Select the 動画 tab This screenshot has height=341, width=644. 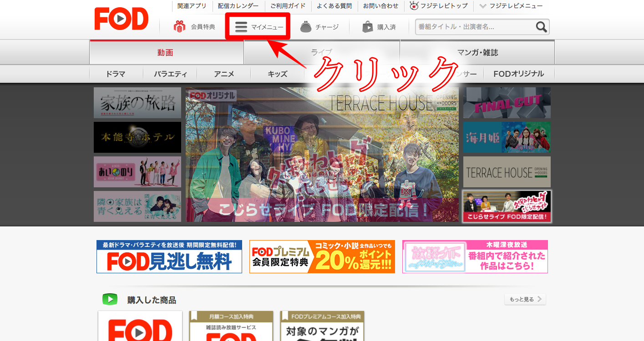tap(167, 52)
